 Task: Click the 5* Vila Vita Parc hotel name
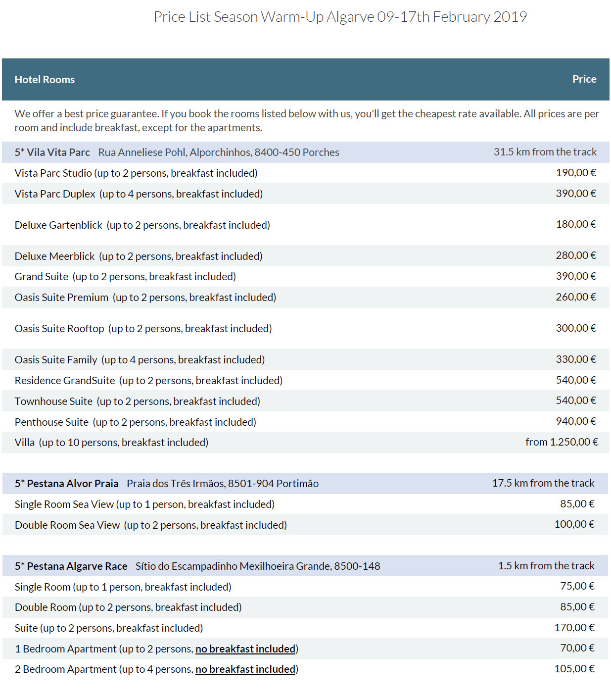click(52, 152)
